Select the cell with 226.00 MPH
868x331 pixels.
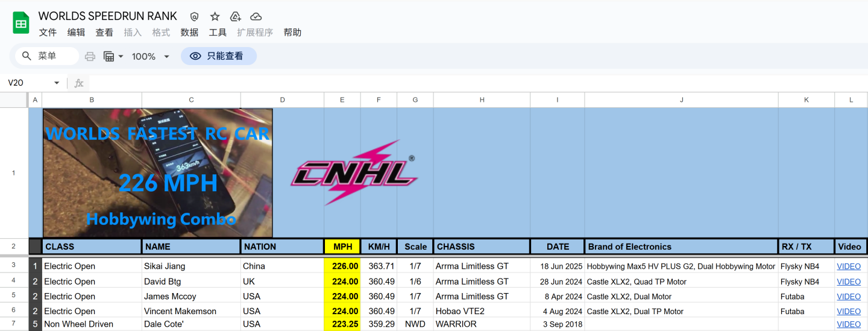click(x=342, y=266)
